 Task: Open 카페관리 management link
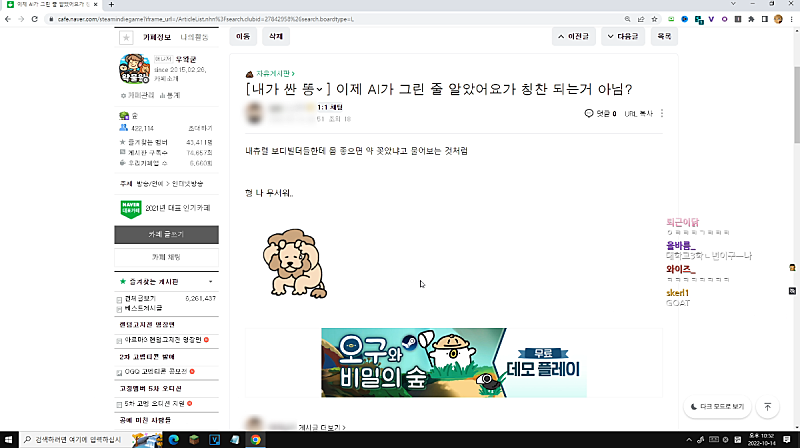point(138,95)
